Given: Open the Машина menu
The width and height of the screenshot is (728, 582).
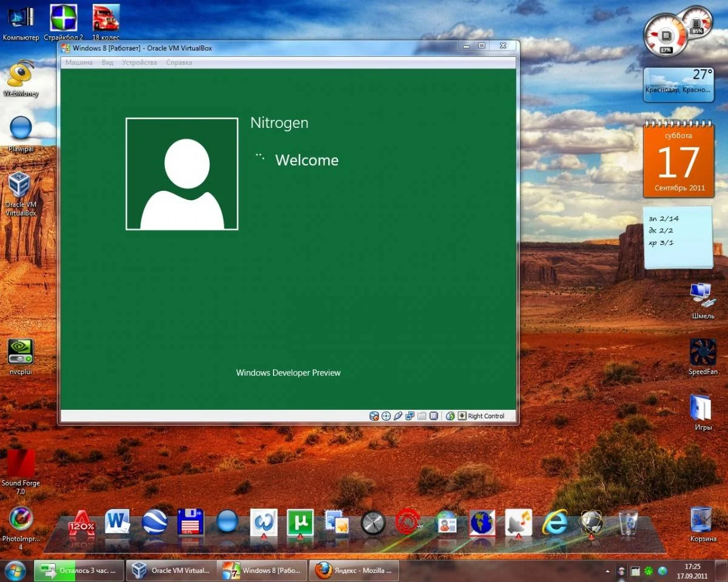Looking at the screenshot, I should (79, 62).
